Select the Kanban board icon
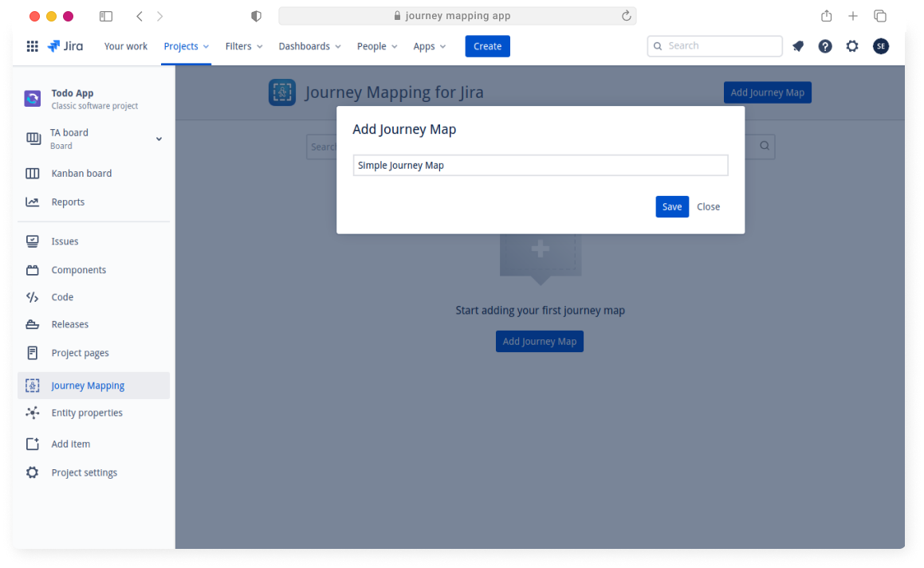Image resolution: width=924 pixels, height=568 pixels. (33, 173)
